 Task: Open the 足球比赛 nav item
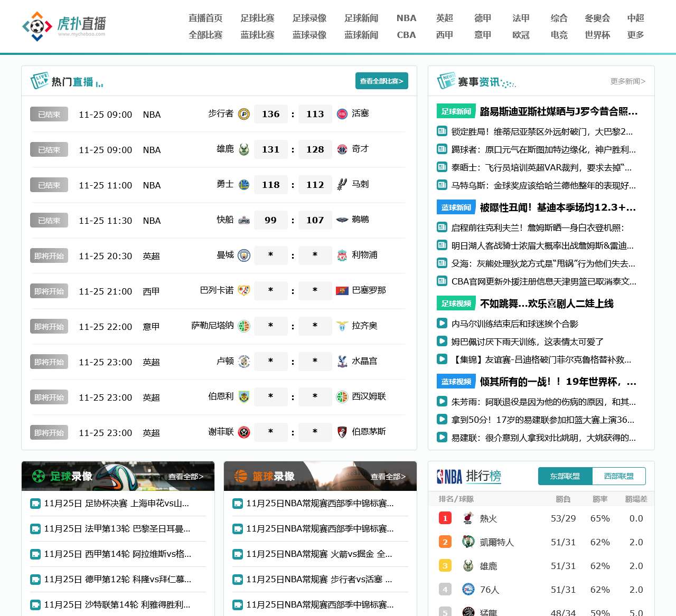(257, 18)
